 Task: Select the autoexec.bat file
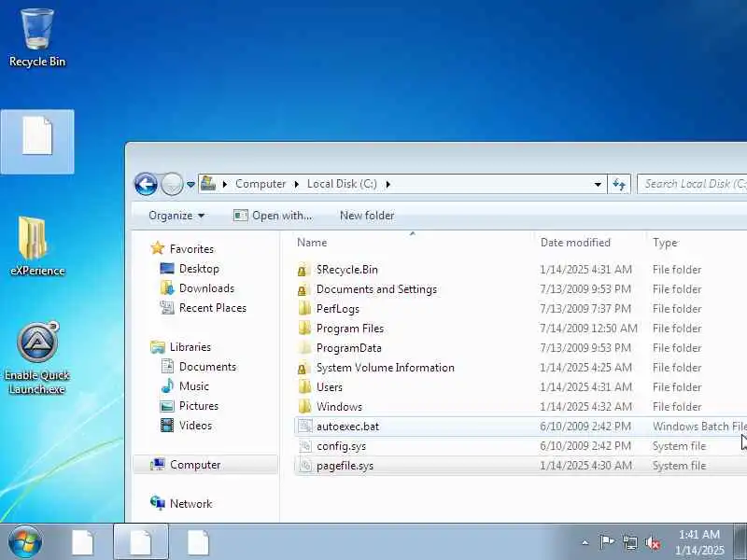point(521,427)
